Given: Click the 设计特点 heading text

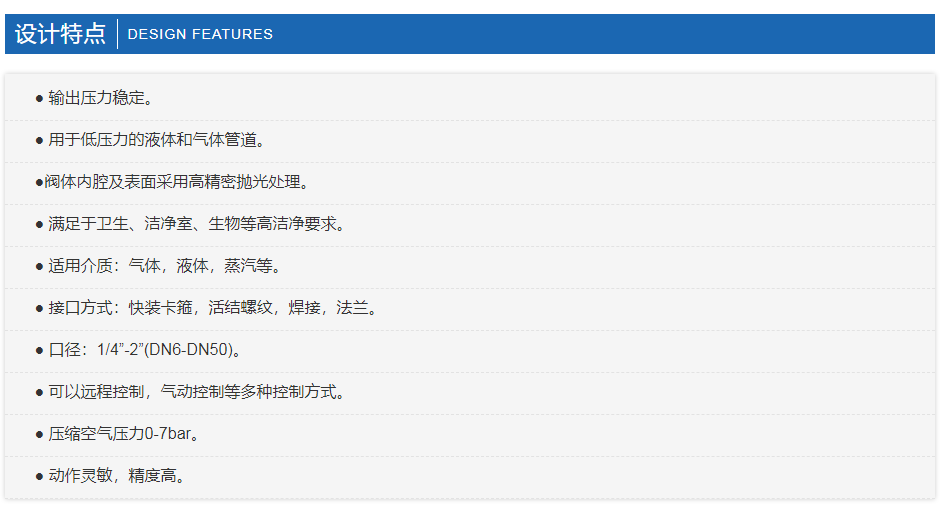Looking at the screenshot, I should (60, 34).
